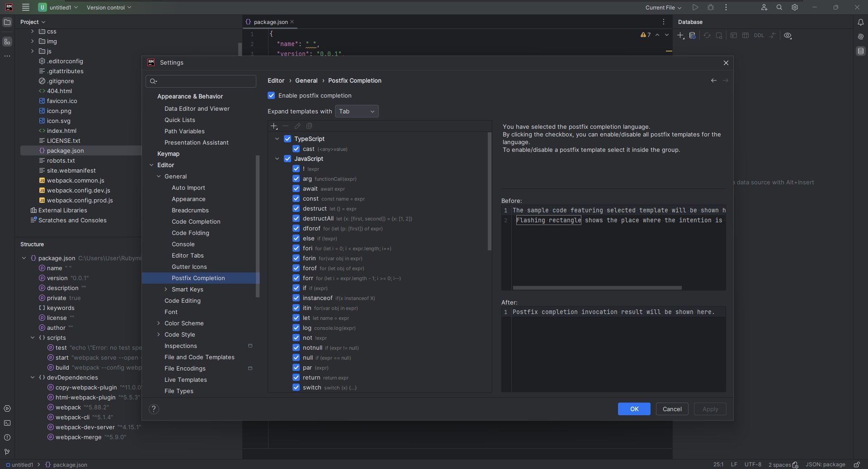Image resolution: width=868 pixels, height=469 pixels.
Task: Click General breadcrumb in Settings header
Action: [x=307, y=80]
